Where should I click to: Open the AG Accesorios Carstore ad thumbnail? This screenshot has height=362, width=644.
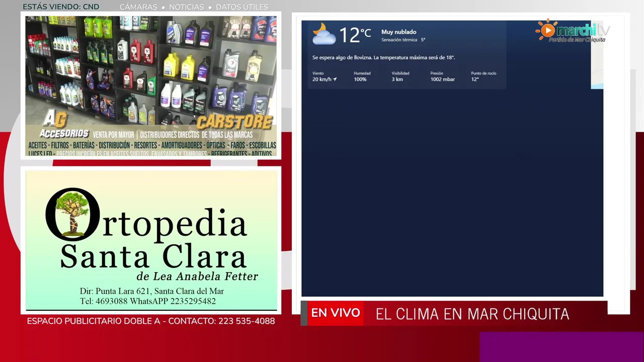151,86
